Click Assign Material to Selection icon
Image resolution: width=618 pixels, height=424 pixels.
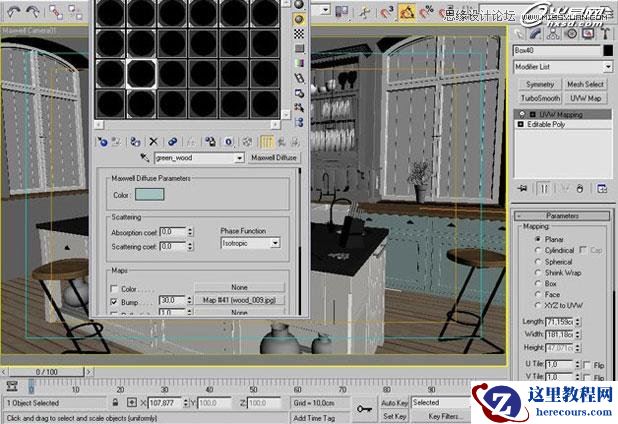[135, 141]
